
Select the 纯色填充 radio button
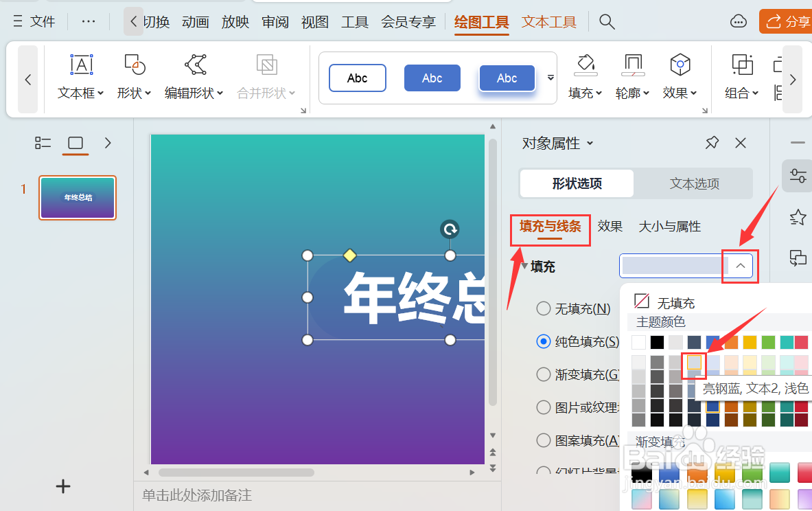tap(543, 341)
